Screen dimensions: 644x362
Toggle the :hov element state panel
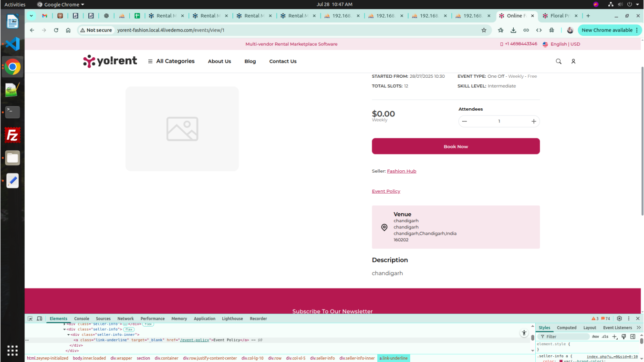pyautogui.click(x=595, y=337)
